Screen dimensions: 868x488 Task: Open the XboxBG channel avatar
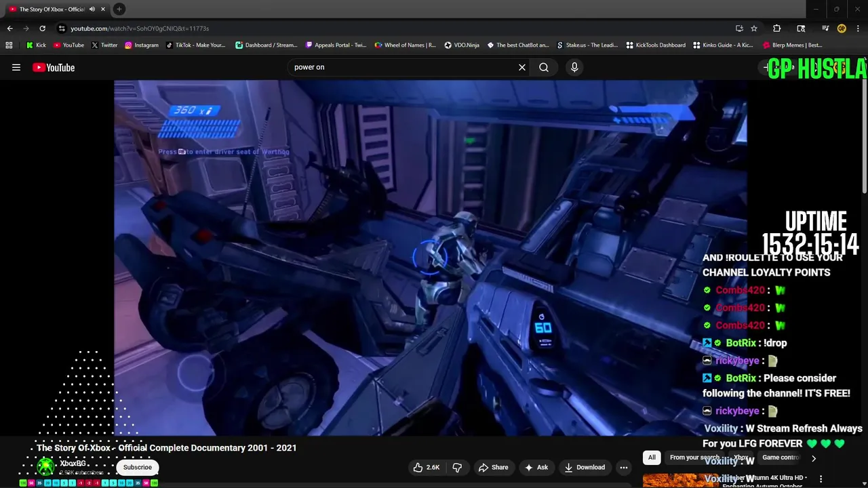coord(45,466)
